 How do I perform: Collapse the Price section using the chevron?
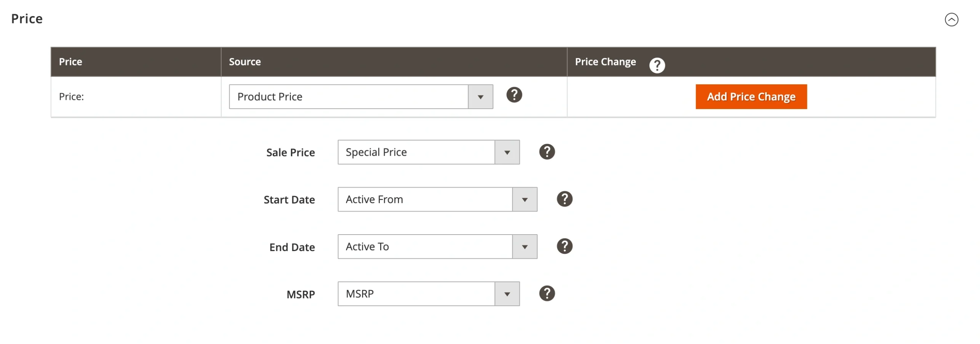pyautogui.click(x=952, y=18)
